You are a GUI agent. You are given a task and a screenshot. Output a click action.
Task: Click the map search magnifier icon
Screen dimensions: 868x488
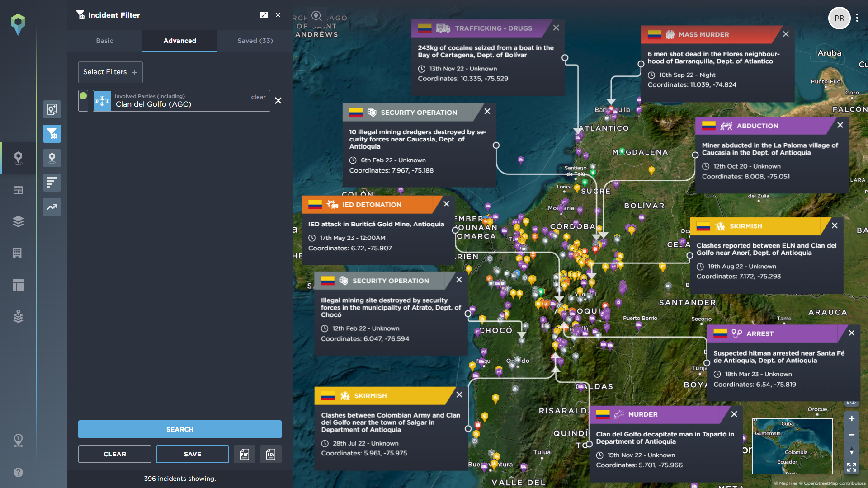coord(316,16)
